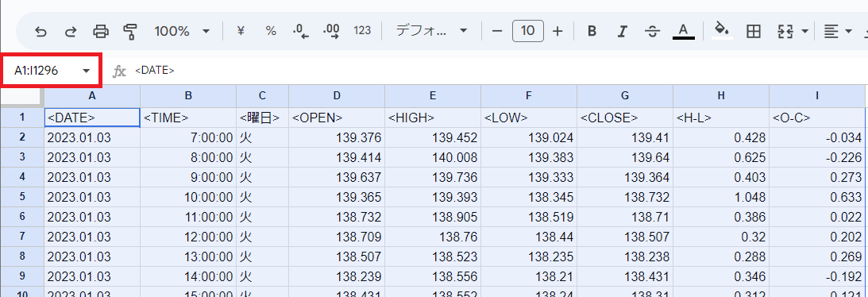The height and width of the screenshot is (297, 868).
Task: Click the font size field showing 10
Action: click(528, 31)
